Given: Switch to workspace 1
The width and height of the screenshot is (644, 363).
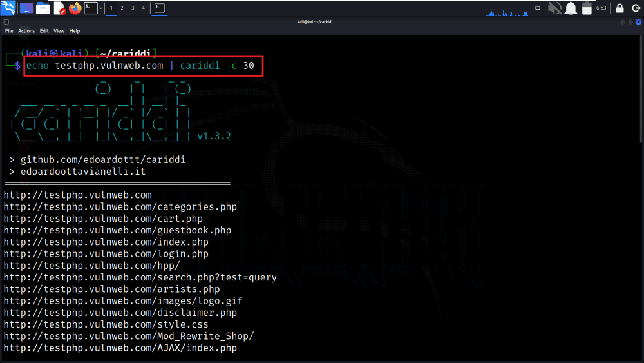Looking at the screenshot, I should 111,8.
